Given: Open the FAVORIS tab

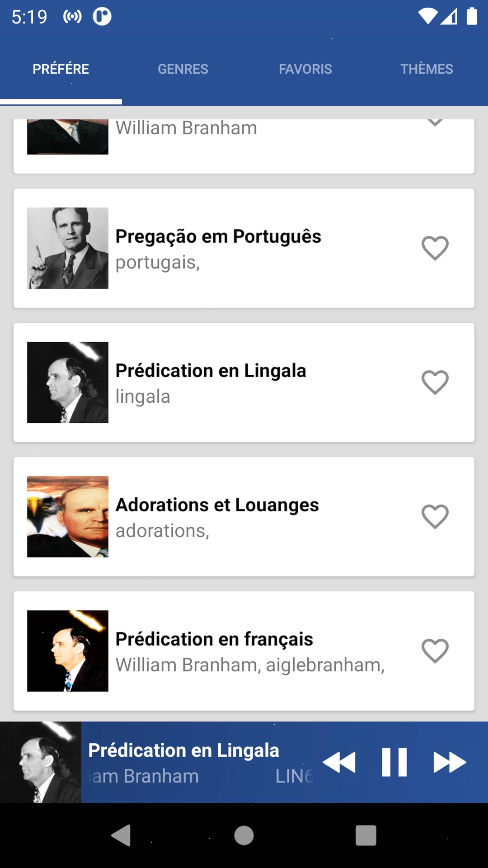Looking at the screenshot, I should pyautogui.click(x=305, y=69).
